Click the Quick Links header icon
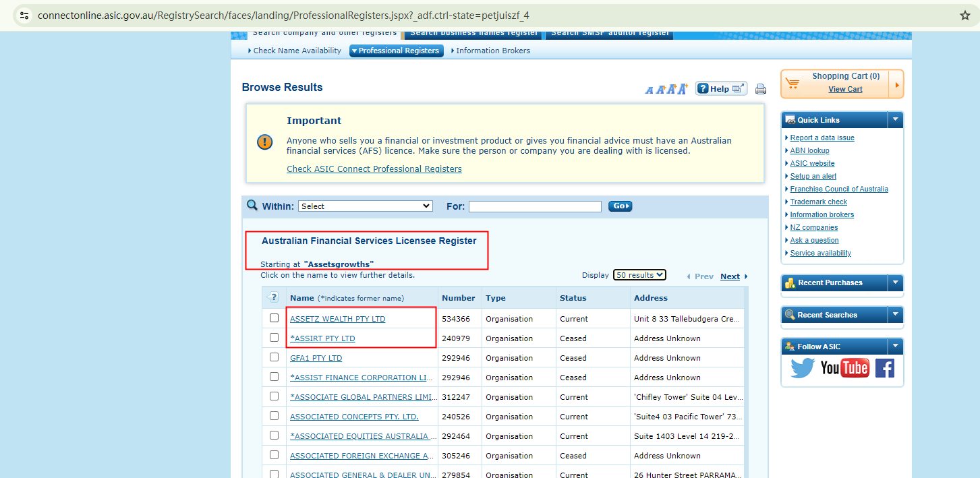 (790, 120)
